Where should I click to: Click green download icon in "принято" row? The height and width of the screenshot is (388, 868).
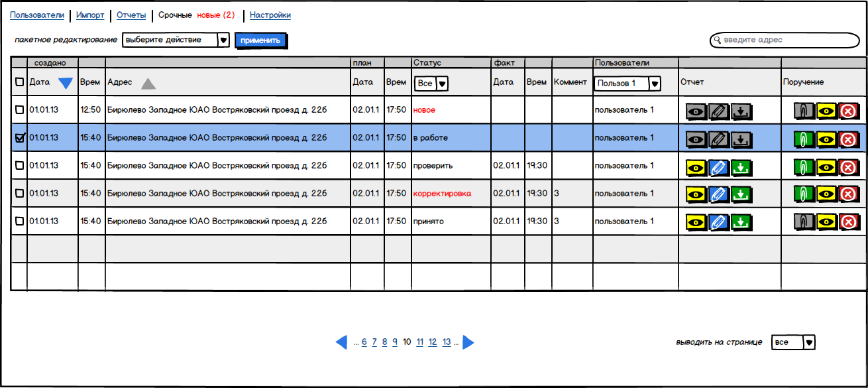tap(741, 223)
